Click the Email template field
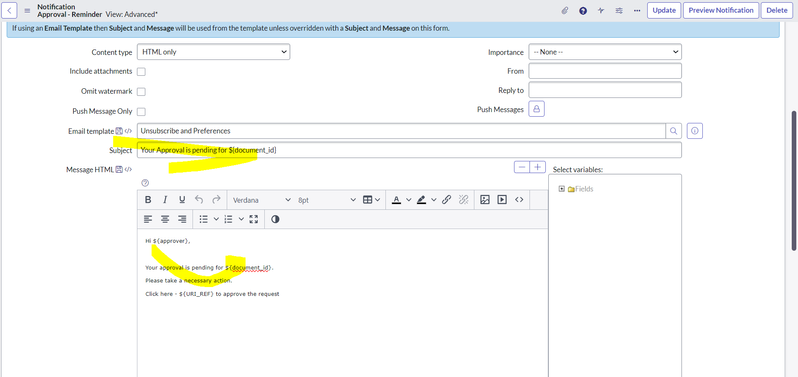 [x=401, y=131]
